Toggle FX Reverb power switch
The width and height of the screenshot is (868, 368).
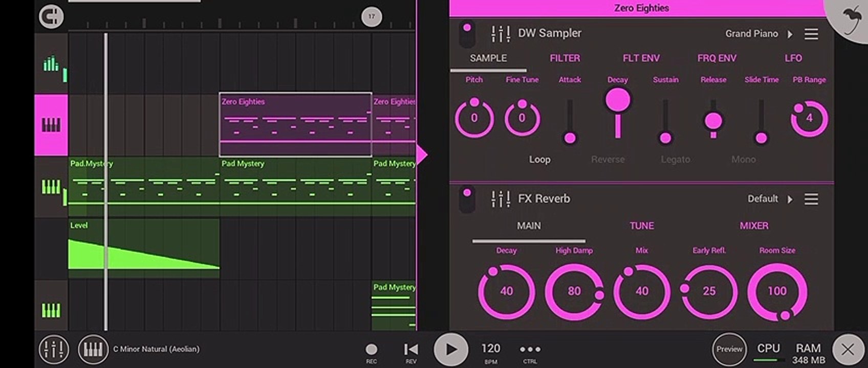coord(467,199)
